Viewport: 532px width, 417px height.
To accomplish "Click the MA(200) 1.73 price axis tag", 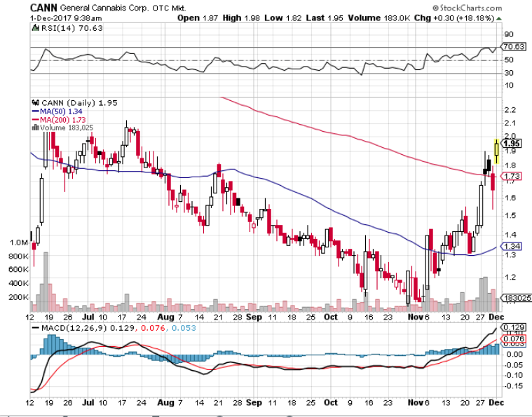I will [514, 176].
